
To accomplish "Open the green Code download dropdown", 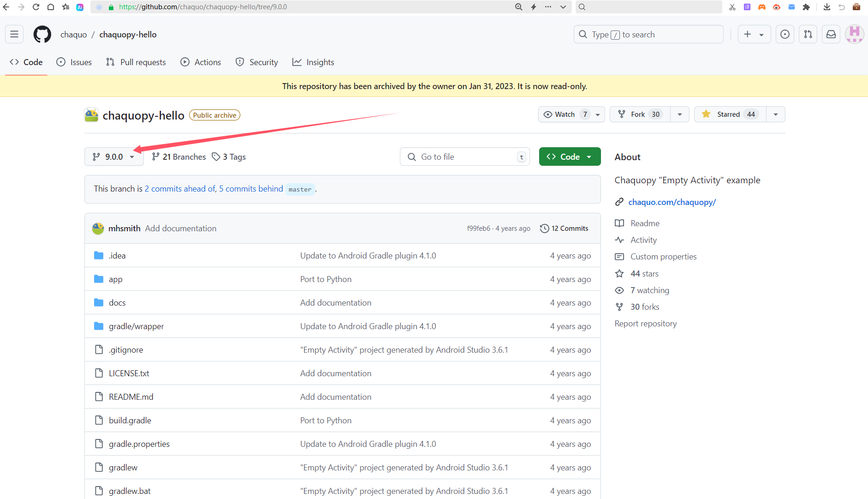I will pyautogui.click(x=570, y=156).
